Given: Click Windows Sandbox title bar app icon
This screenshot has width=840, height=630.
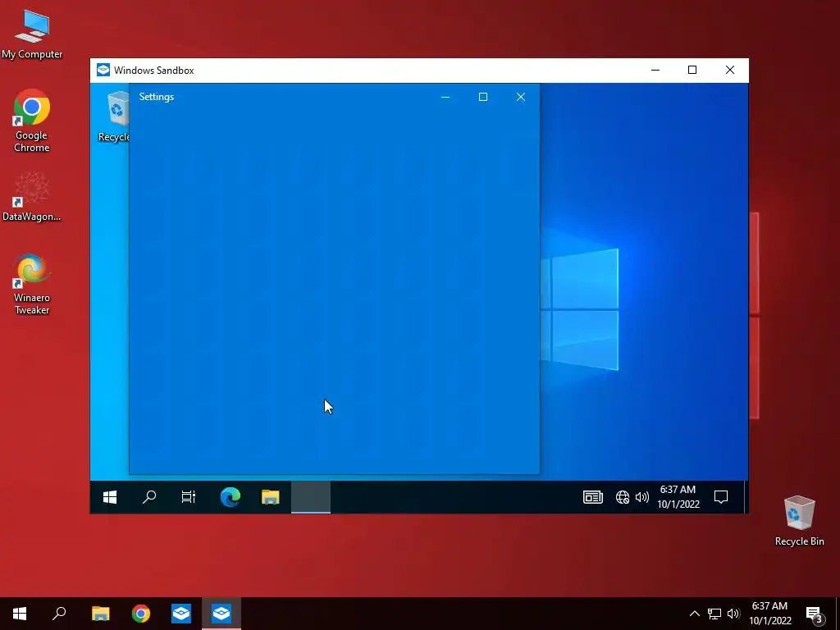Looking at the screenshot, I should 103,71.
